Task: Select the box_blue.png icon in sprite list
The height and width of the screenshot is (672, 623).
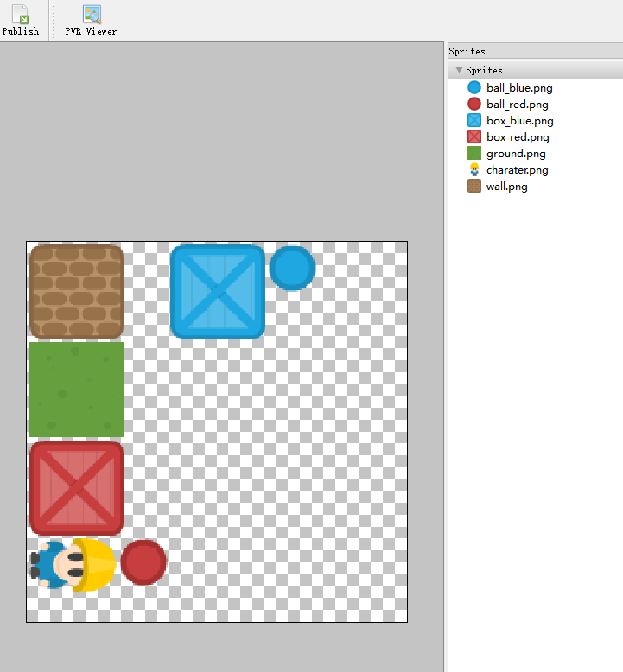Action: tap(474, 120)
